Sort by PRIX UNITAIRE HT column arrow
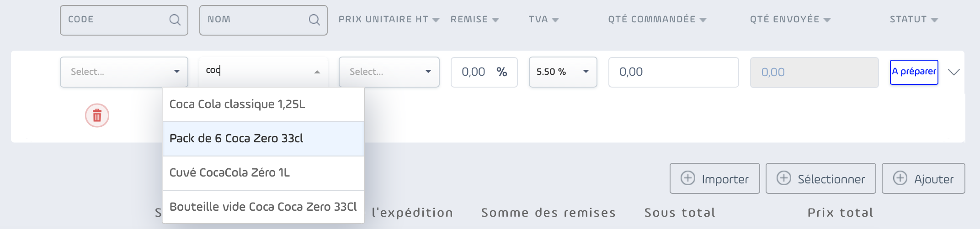Viewport: 980px width, 229px height. coord(436,20)
